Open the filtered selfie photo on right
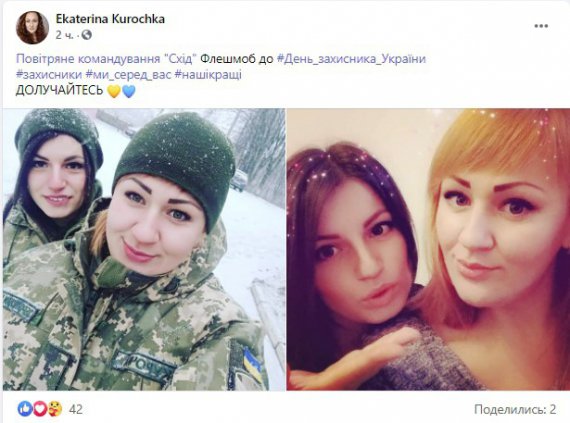 tap(428, 249)
